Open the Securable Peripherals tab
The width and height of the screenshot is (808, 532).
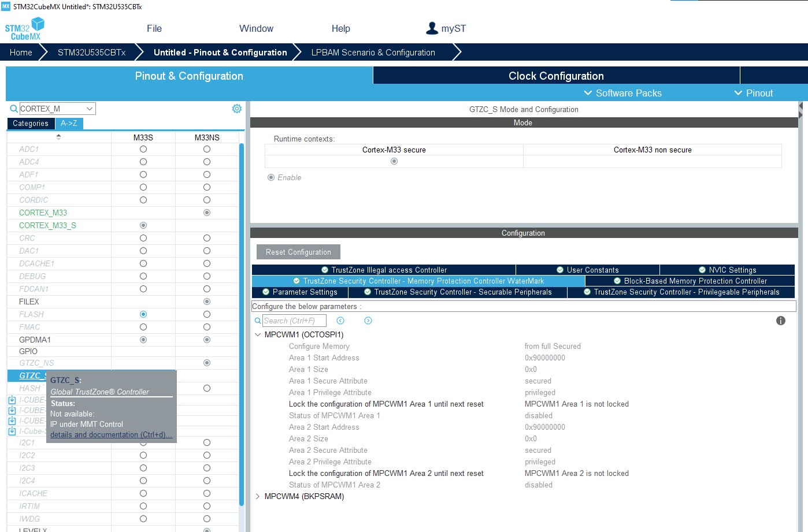point(457,292)
